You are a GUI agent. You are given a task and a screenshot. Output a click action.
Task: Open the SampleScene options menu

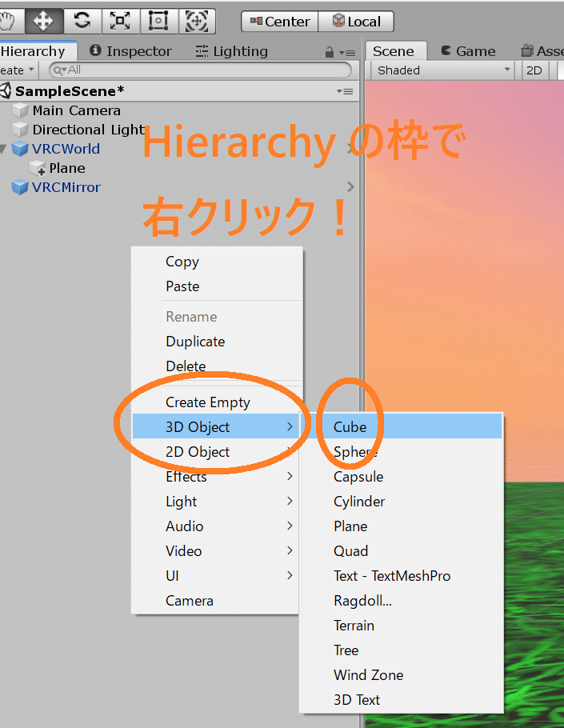click(x=345, y=91)
